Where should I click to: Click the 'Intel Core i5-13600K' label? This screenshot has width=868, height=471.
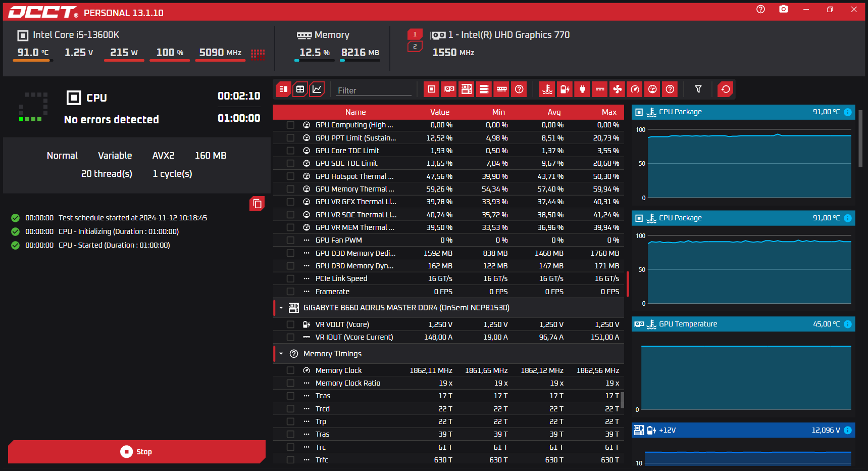coord(76,35)
